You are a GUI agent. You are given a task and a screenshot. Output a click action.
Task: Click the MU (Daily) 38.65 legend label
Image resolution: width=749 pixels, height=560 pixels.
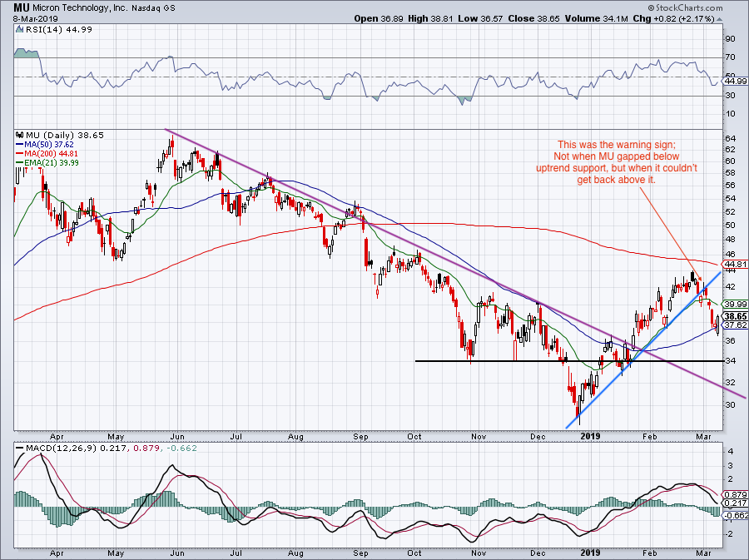coord(64,135)
